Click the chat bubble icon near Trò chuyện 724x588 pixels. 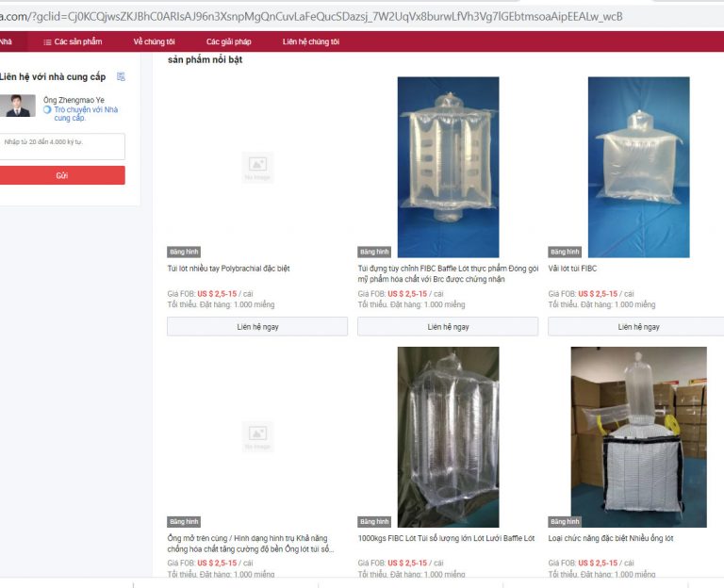click(x=47, y=110)
